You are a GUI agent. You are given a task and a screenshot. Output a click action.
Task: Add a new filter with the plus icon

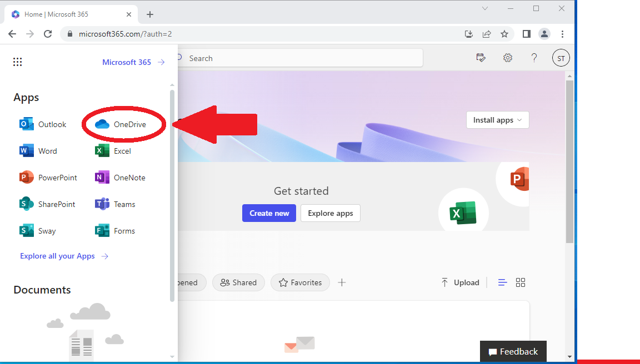click(x=342, y=282)
